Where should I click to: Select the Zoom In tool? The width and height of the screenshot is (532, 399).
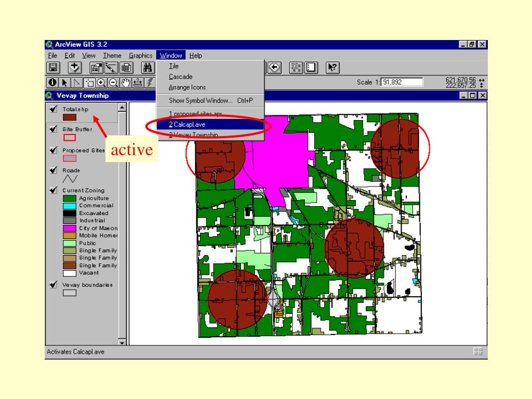click(x=101, y=83)
